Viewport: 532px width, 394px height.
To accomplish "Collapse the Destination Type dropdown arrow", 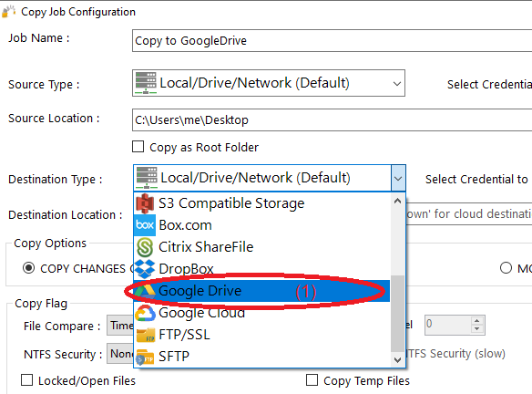I will coord(398,178).
